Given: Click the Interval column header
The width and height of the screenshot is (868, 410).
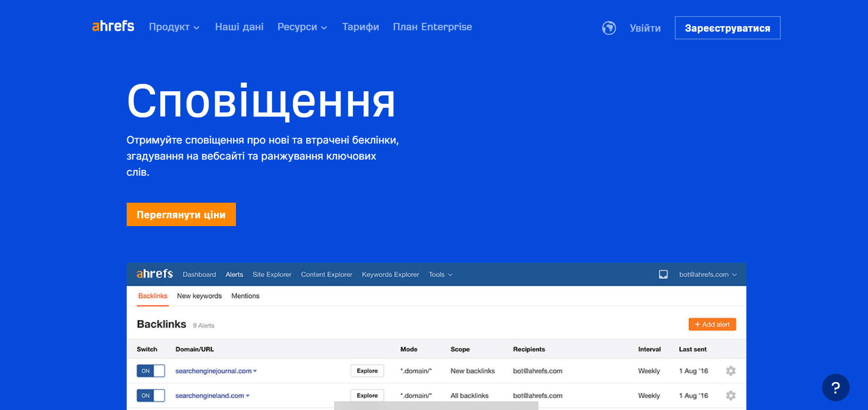Looking at the screenshot, I should point(649,349).
